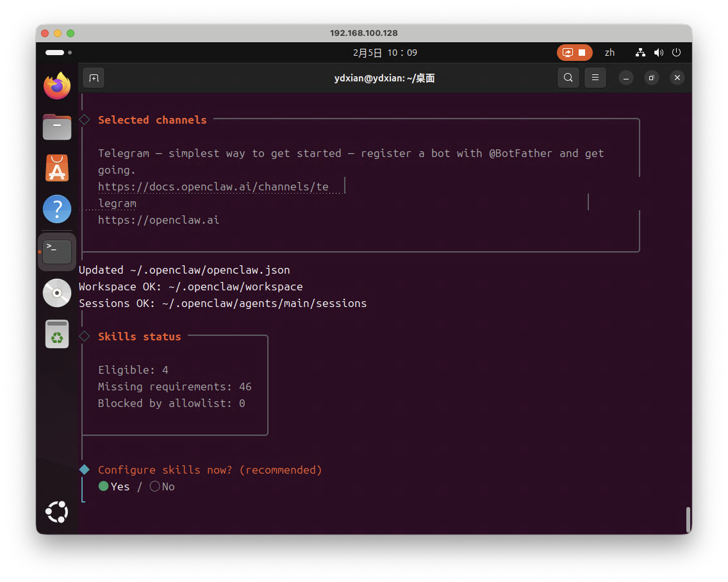The image size is (728, 582).
Task: Open the Files manager dock icon
Action: [56, 126]
